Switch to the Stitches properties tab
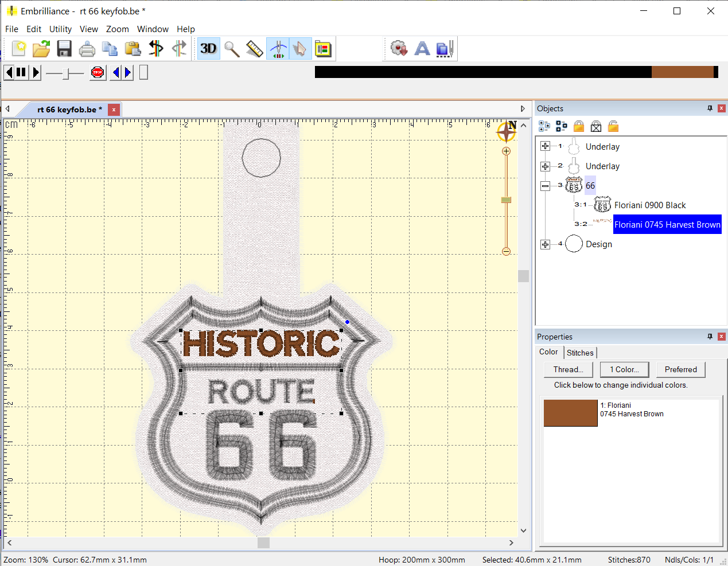This screenshot has height=566, width=728. pyautogui.click(x=580, y=353)
